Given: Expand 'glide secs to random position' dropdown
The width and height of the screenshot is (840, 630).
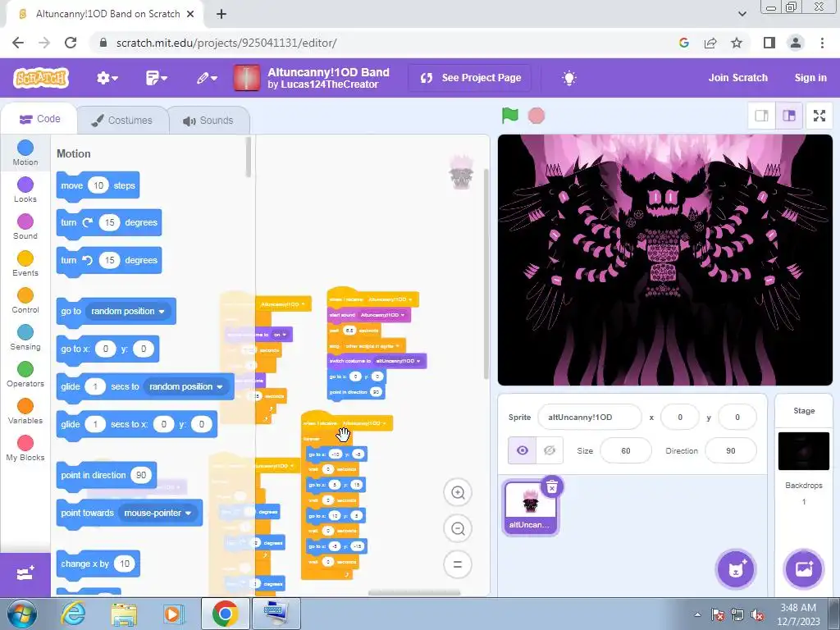Looking at the screenshot, I should (x=186, y=387).
